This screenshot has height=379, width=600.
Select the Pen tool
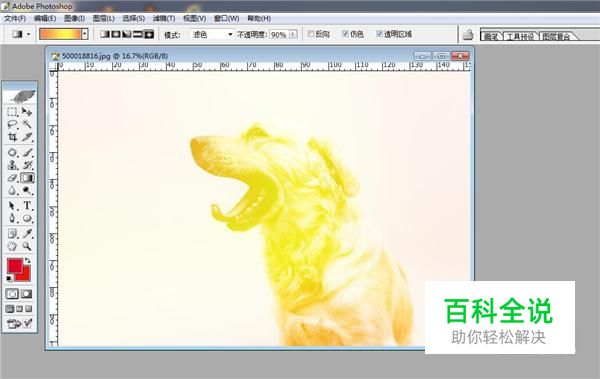(12, 218)
